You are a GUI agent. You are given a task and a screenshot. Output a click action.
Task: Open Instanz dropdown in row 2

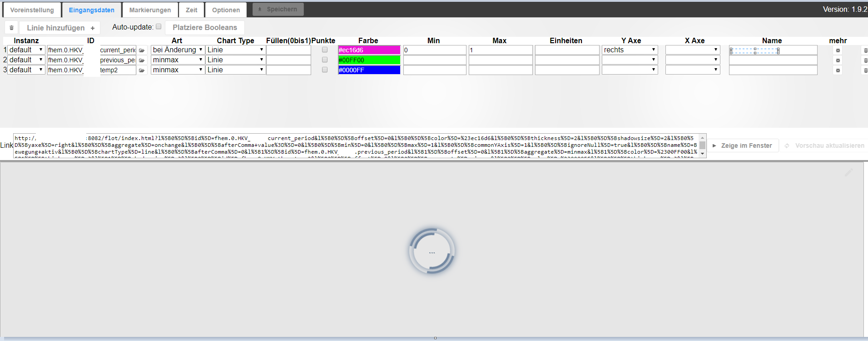[26, 60]
